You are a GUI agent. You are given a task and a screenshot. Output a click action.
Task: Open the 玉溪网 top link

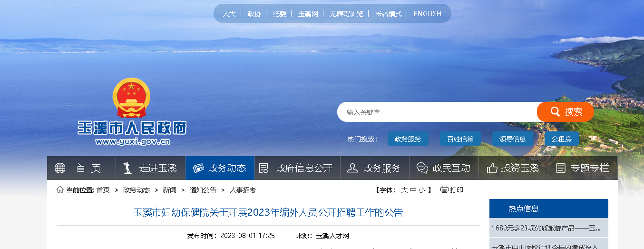click(308, 14)
